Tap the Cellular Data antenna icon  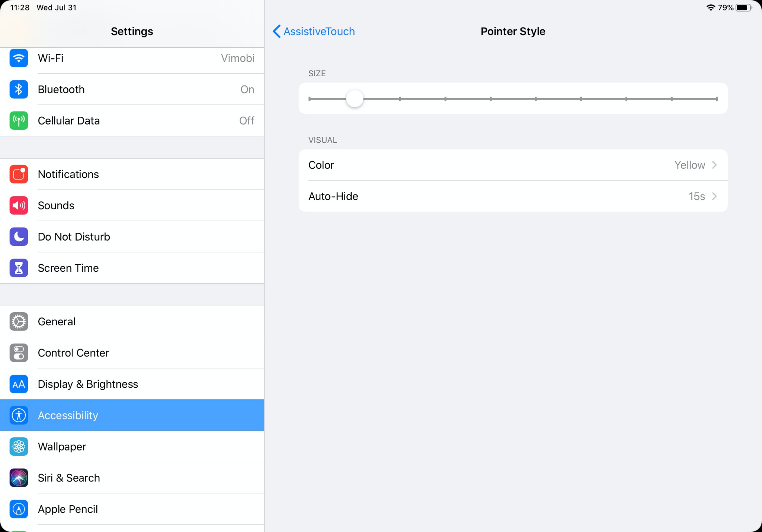[x=19, y=120]
